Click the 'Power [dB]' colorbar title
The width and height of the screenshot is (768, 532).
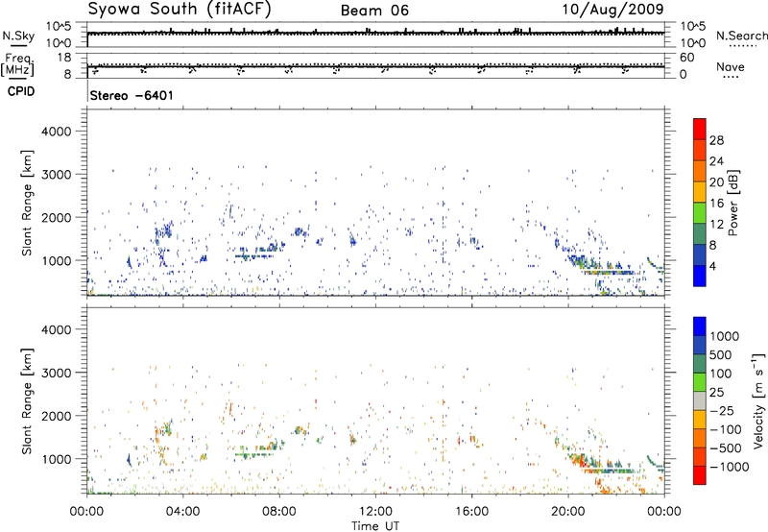click(732, 203)
